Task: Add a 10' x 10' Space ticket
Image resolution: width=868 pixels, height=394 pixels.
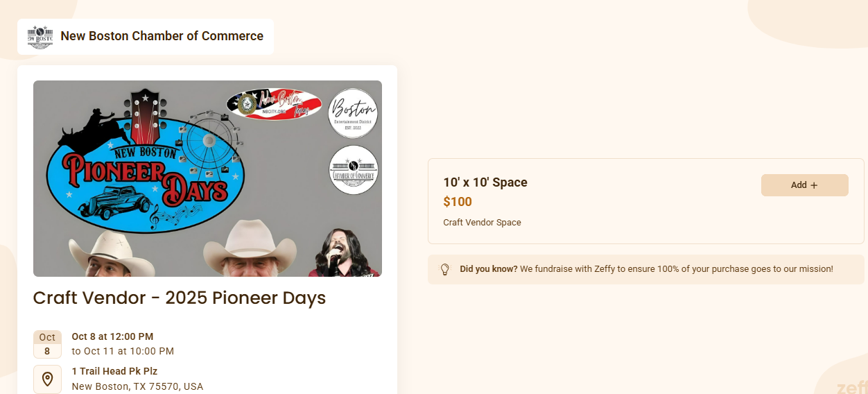Action: point(804,185)
